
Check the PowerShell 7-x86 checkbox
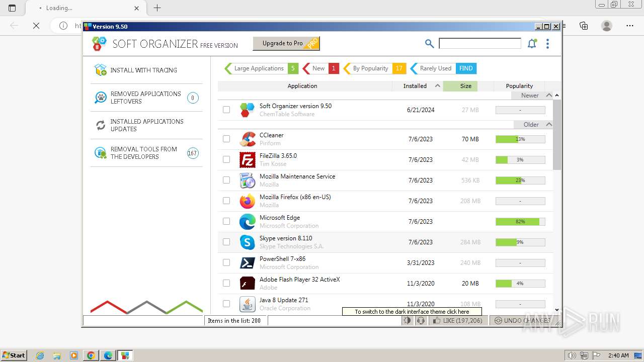[226, 262]
